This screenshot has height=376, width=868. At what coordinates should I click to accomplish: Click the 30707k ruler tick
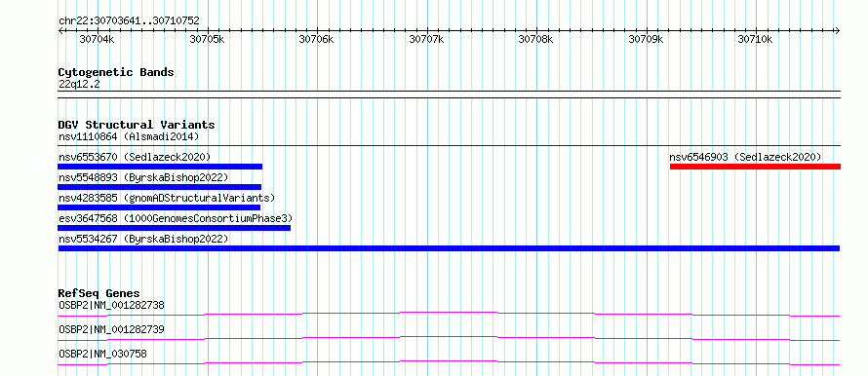click(427, 39)
